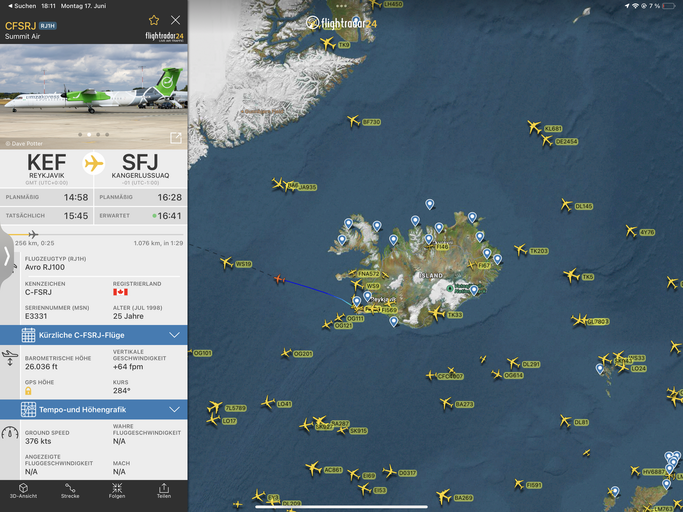
Task: Select aircraft KL681 on map
Action: click(534, 127)
